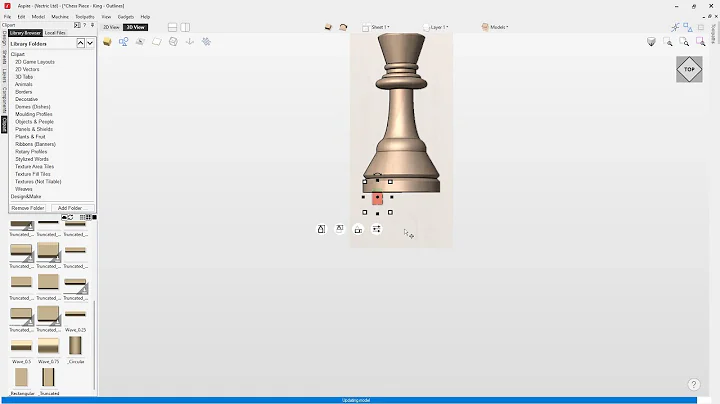
Task: Open the Edit menu
Action: (x=21, y=17)
